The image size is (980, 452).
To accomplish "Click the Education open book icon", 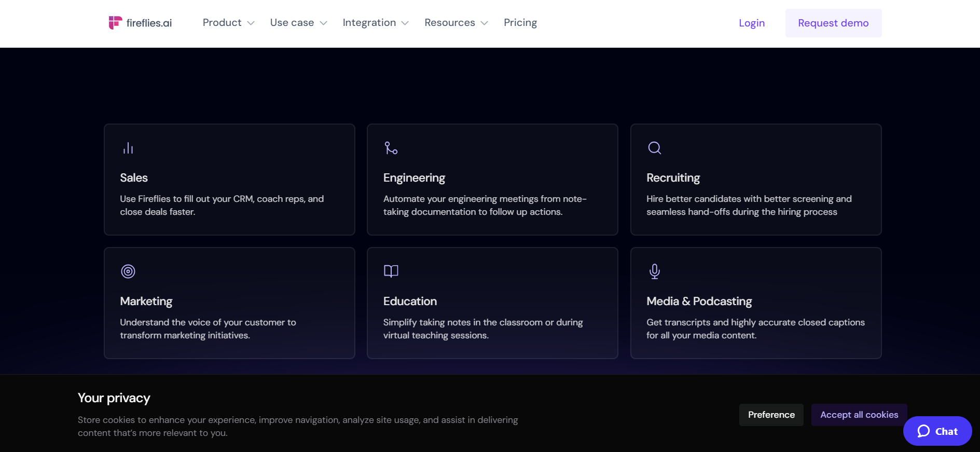I will (391, 271).
